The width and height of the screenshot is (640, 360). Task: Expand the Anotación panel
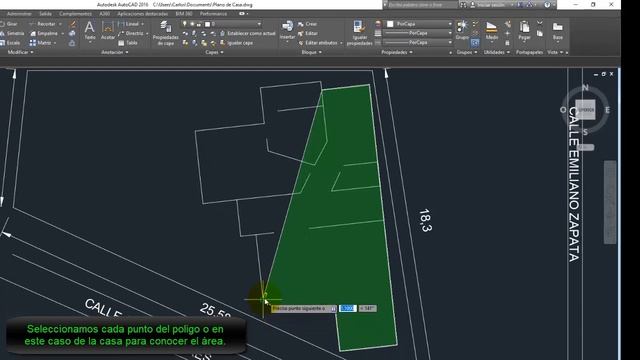click(115, 52)
